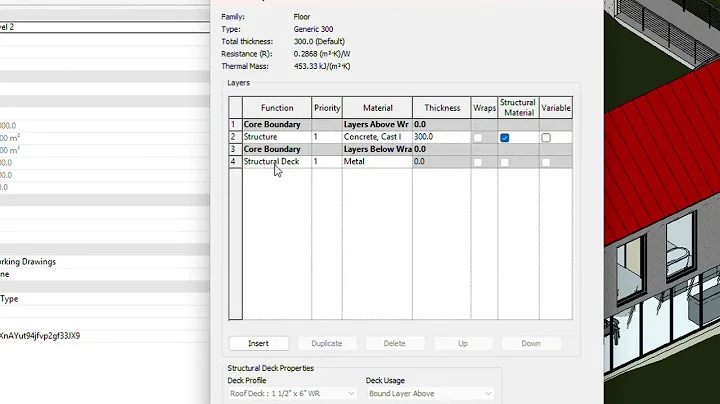Image resolution: width=720 pixels, height=404 pixels.
Task: Click the Resistance 0.2868 value
Action: 322,54
